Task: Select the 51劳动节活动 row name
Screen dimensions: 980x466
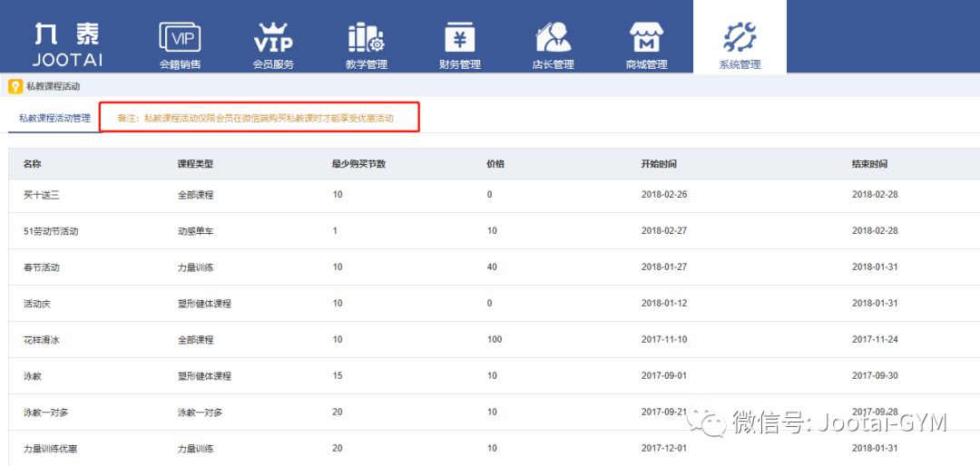Action: (x=51, y=231)
